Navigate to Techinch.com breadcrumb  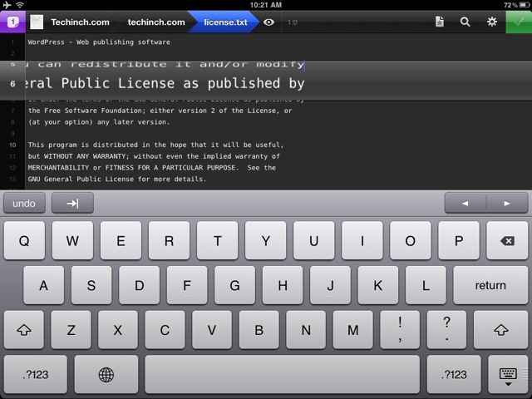tap(80, 22)
